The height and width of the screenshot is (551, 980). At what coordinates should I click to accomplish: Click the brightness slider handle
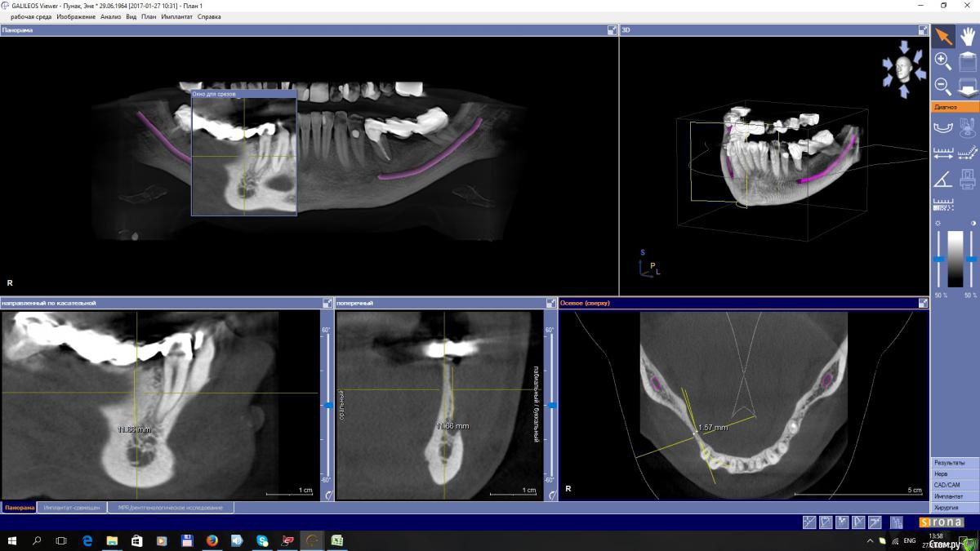pos(938,259)
